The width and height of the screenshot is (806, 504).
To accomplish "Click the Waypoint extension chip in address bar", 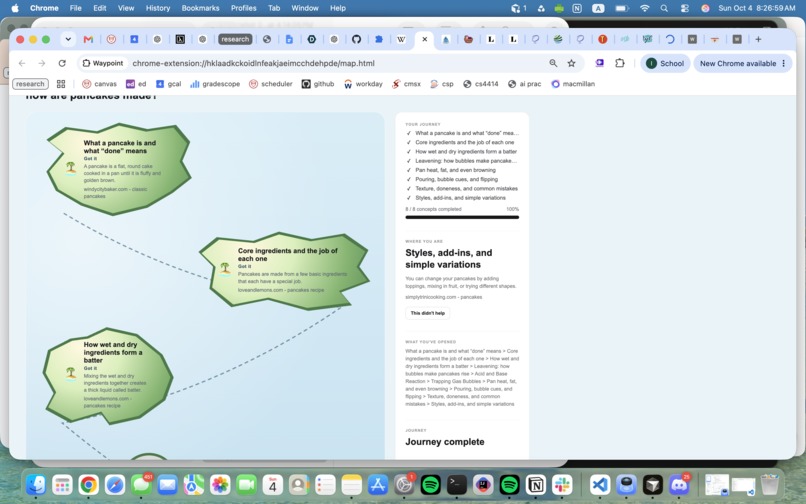I will pos(103,63).
